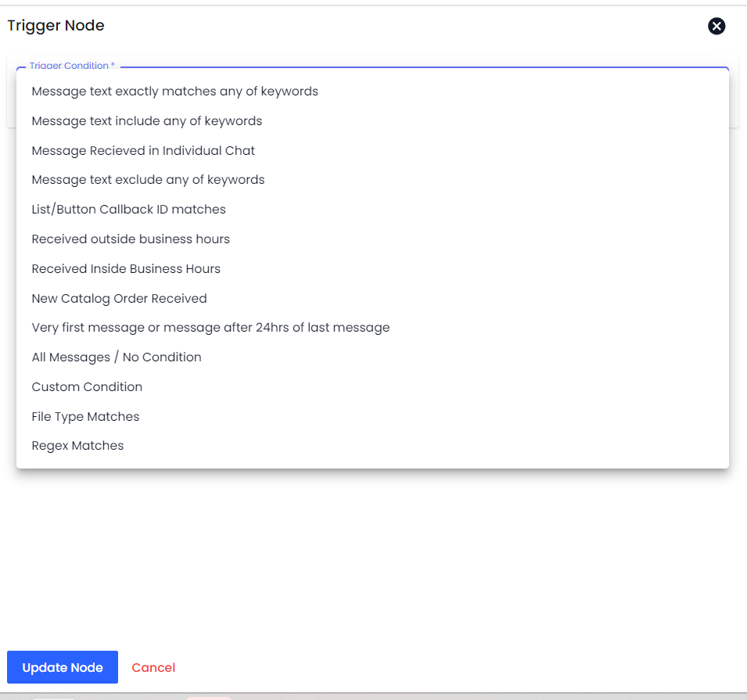747x700 pixels.
Task: Select "Custom Condition" from the list
Action: pos(87,387)
